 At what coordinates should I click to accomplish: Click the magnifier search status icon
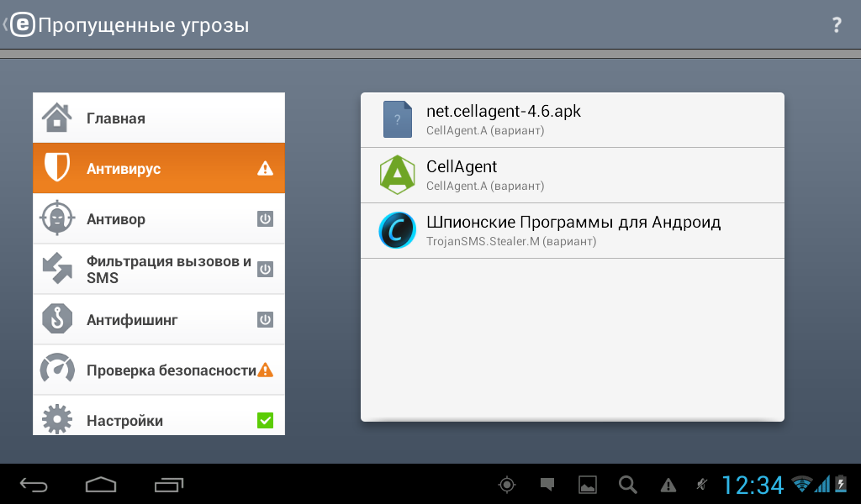point(627,485)
